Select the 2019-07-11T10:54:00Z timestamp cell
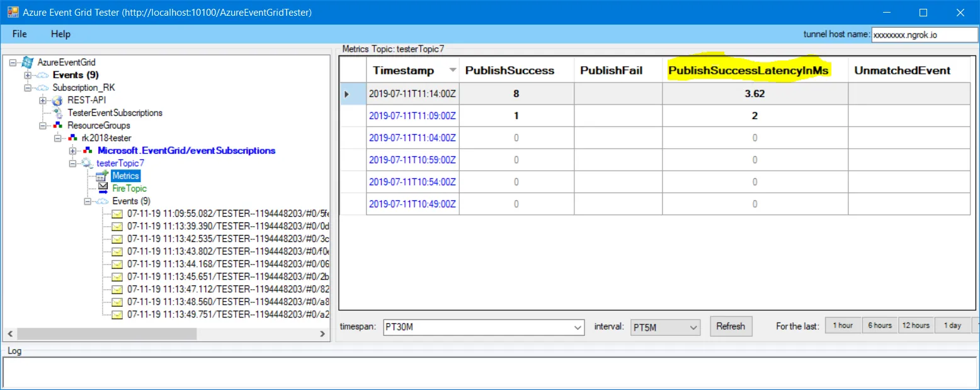980x390 pixels. point(413,182)
